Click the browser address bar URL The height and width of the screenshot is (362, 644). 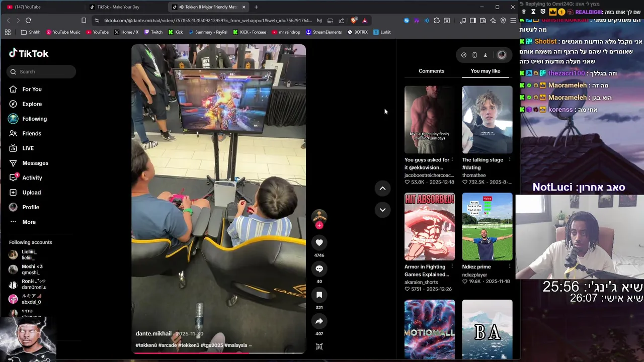pyautogui.click(x=208, y=21)
